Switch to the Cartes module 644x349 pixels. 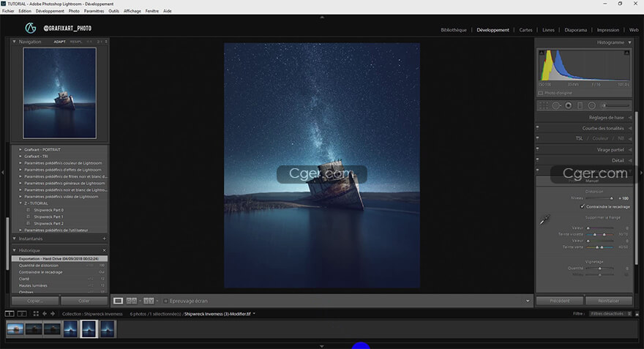pos(525,30)
